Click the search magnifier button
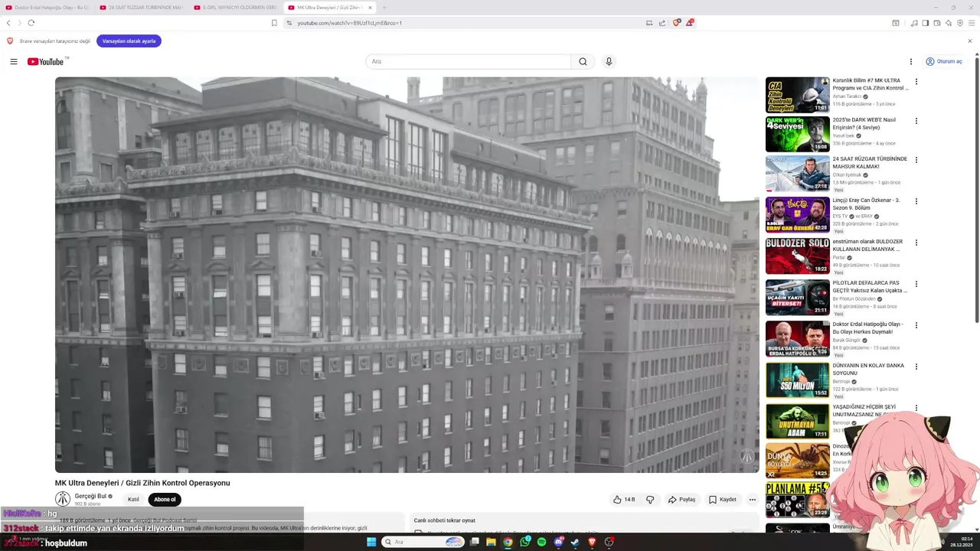The height and width of the screenshot is (551, 980). click(x=583, y=61)
